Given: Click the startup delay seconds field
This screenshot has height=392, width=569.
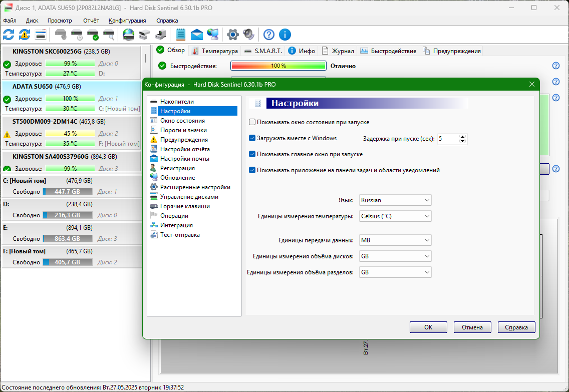Looking at the screenshot, I should [x=448, y=139].
